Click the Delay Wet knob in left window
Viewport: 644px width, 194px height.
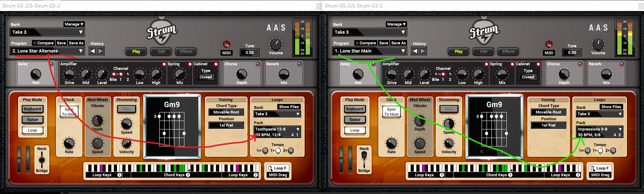[35, 74]
